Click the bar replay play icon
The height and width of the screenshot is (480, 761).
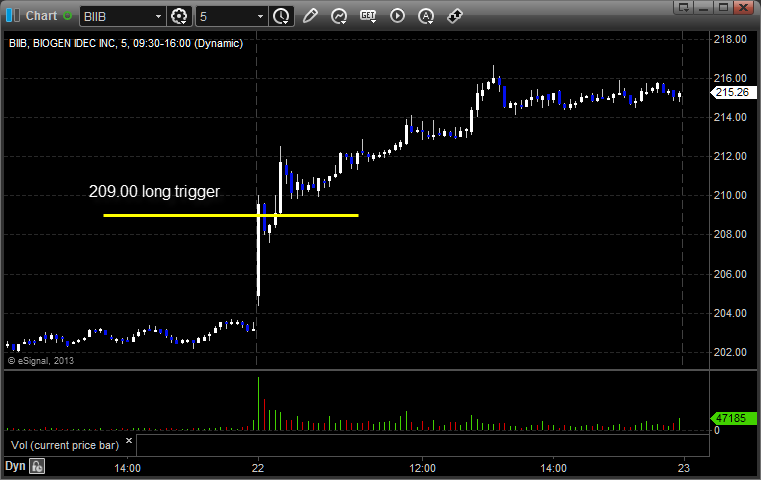[397, 16]
